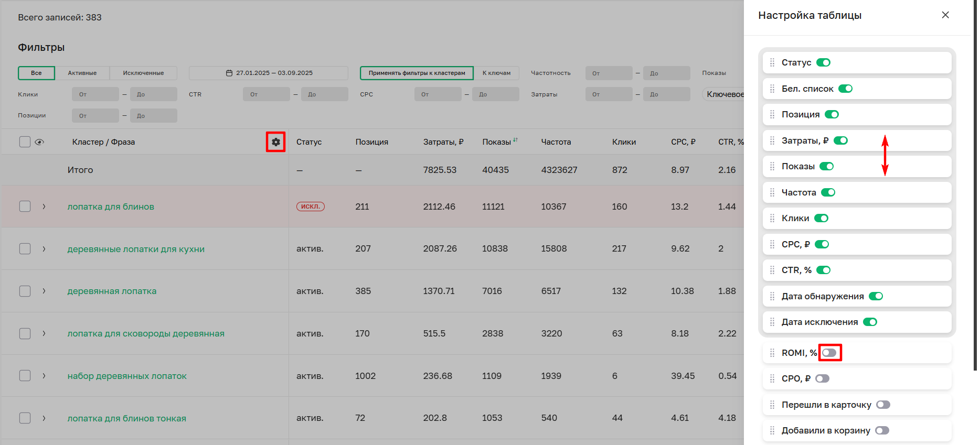The width and height of the screenshot is (980, 445).
Task: Switch to the Активные filter tab
Action: point(82,73)
